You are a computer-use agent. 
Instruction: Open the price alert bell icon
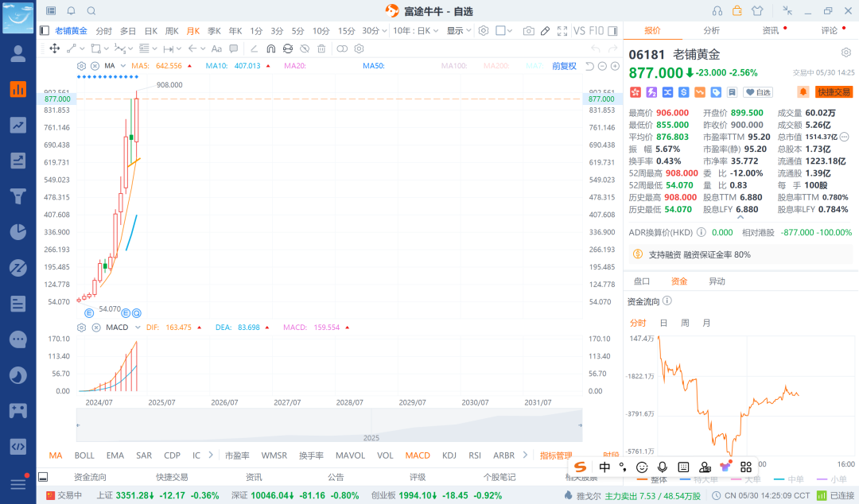[803, 92]
